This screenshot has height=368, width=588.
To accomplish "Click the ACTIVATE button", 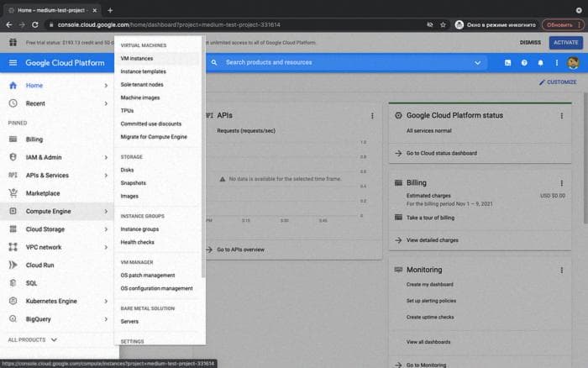I will tap(566, 42).
